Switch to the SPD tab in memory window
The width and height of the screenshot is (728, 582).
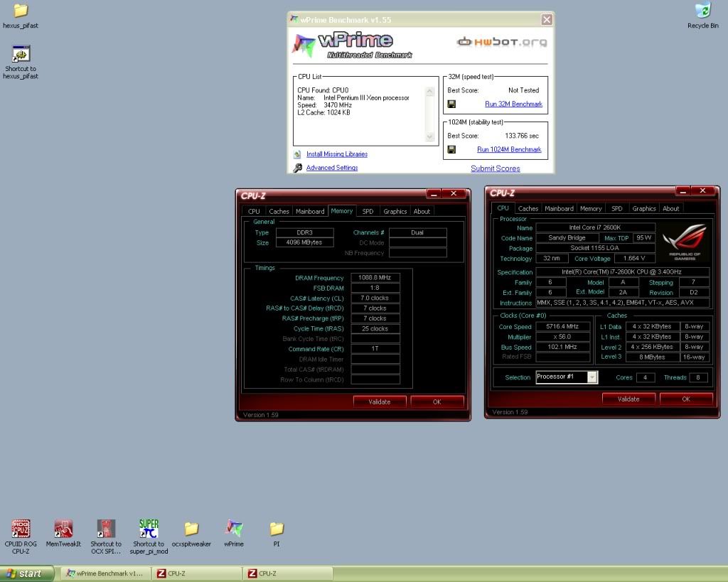368,211
